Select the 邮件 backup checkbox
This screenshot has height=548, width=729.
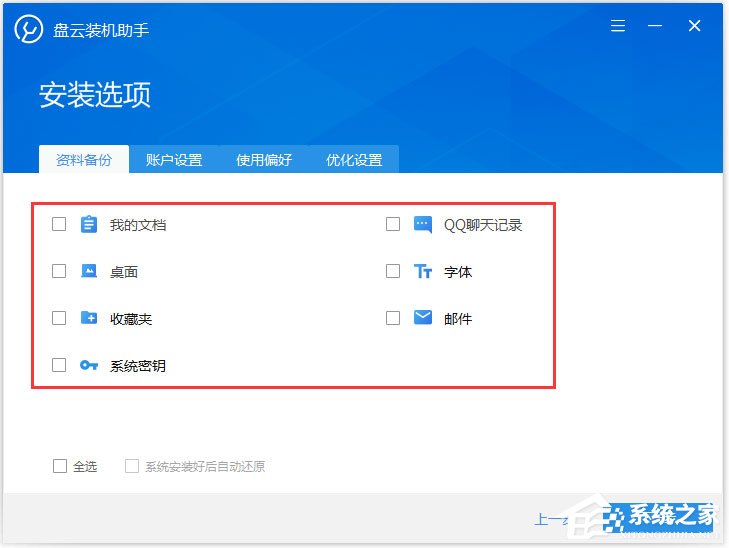393,318
